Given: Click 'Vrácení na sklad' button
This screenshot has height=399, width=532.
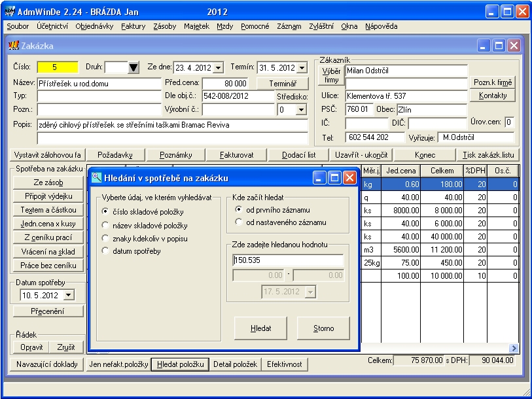Looking at the screenshot, I should (48, 252).
